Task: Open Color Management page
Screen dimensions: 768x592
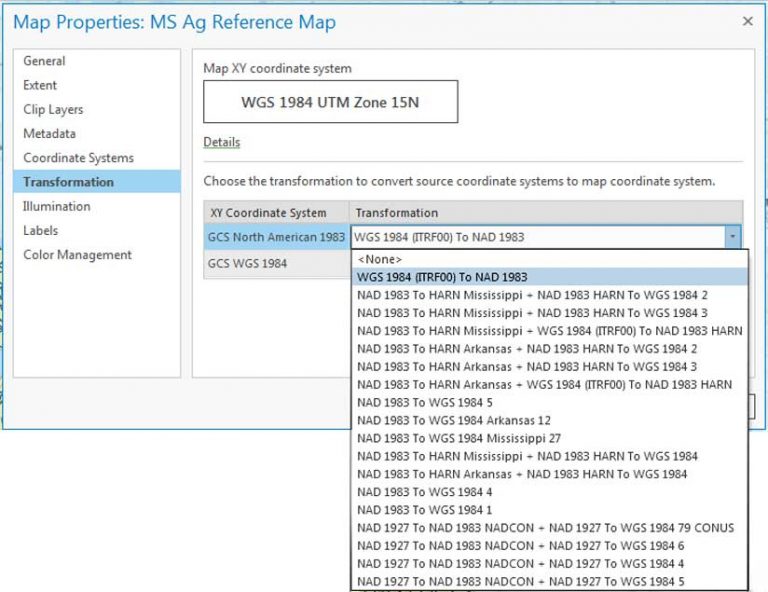Action: (77, 255)
